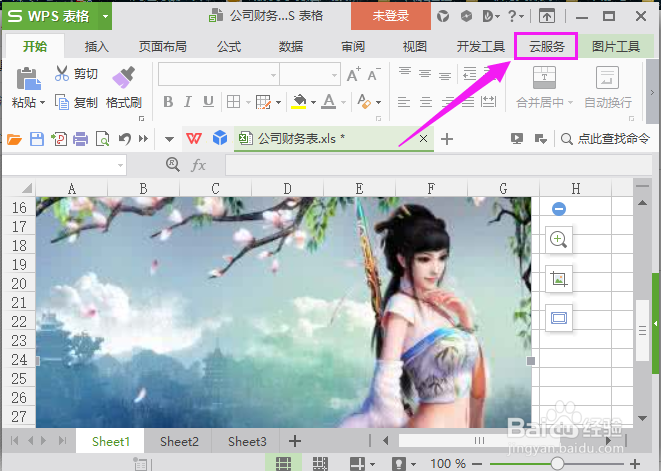This screenshot has width=661, height=471.
Task: Decrease font size with A- icon
Action: point(374,74)
